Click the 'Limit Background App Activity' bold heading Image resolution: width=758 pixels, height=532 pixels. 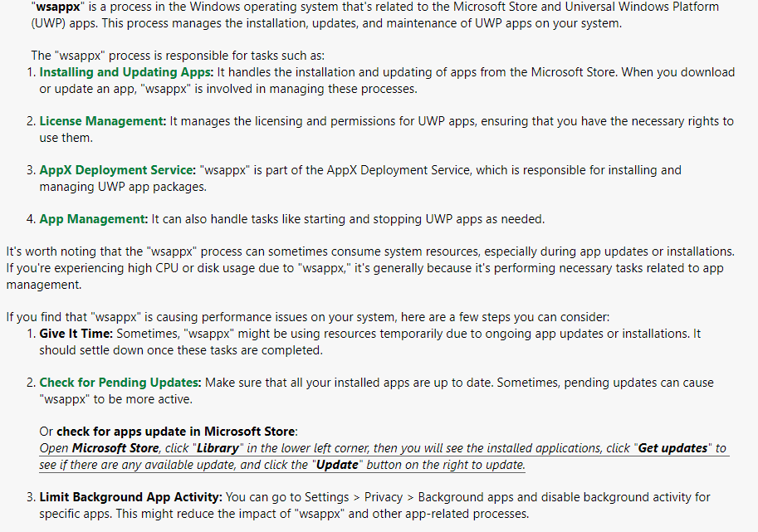coord(130,497)
